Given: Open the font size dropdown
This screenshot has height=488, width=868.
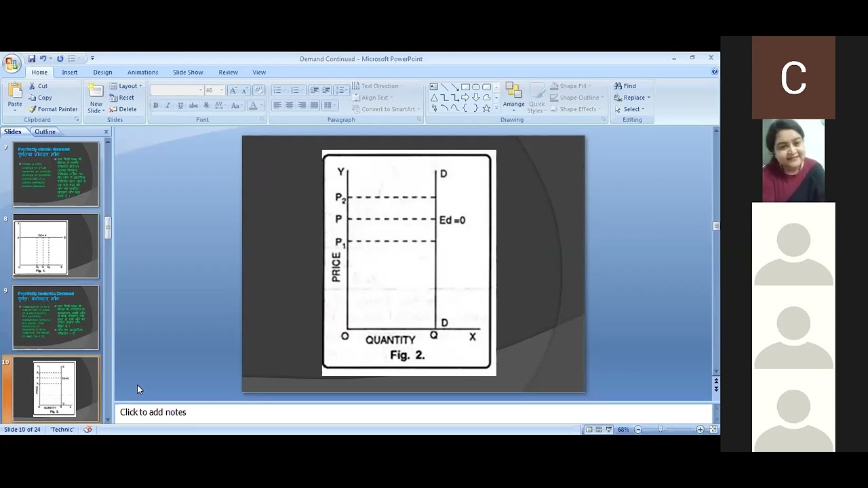Looking at the screenshot, I should click(x=222, y=90).
